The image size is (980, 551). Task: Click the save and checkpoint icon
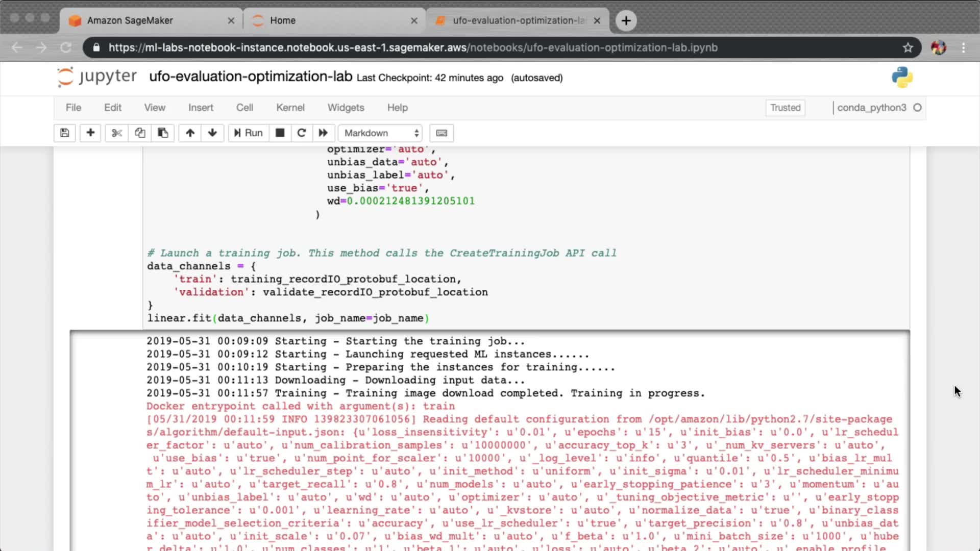(65, 133)
